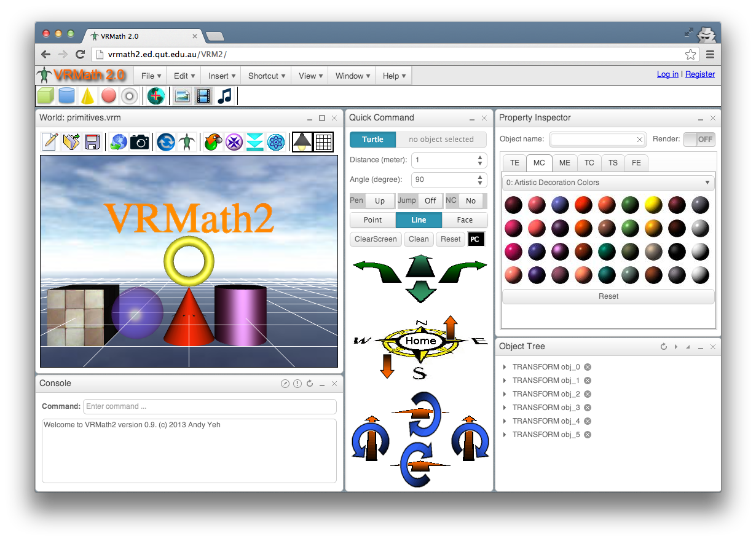The height and width of the screenshot is (541, 756).
Task: Take a camera snapshot of the world
Action: [x=140, y=141]
